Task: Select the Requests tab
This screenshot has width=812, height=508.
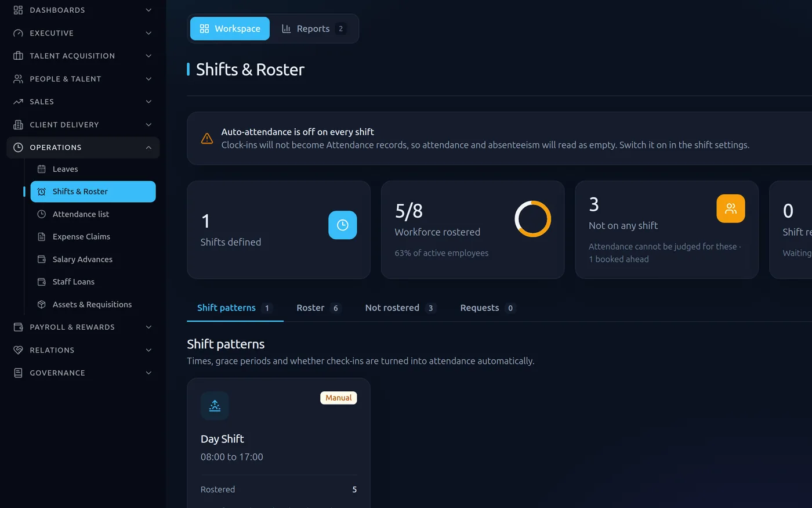Action: coord(488,308)
